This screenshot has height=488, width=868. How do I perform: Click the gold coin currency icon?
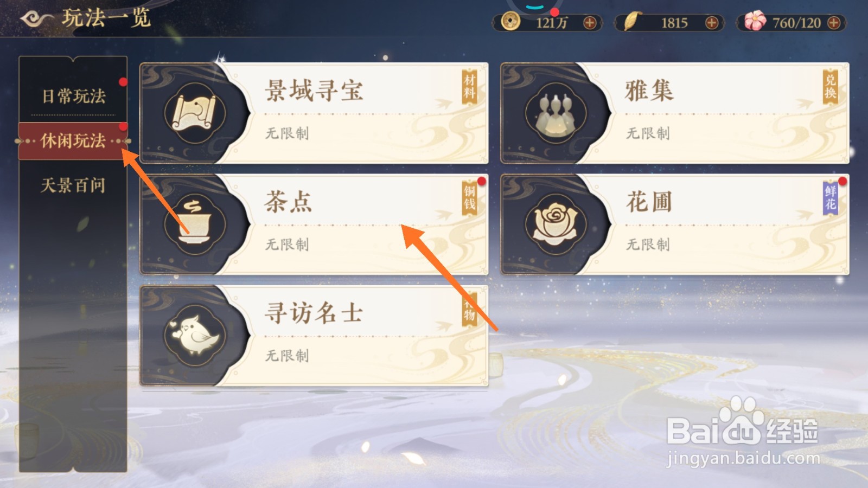click(510, 22)
